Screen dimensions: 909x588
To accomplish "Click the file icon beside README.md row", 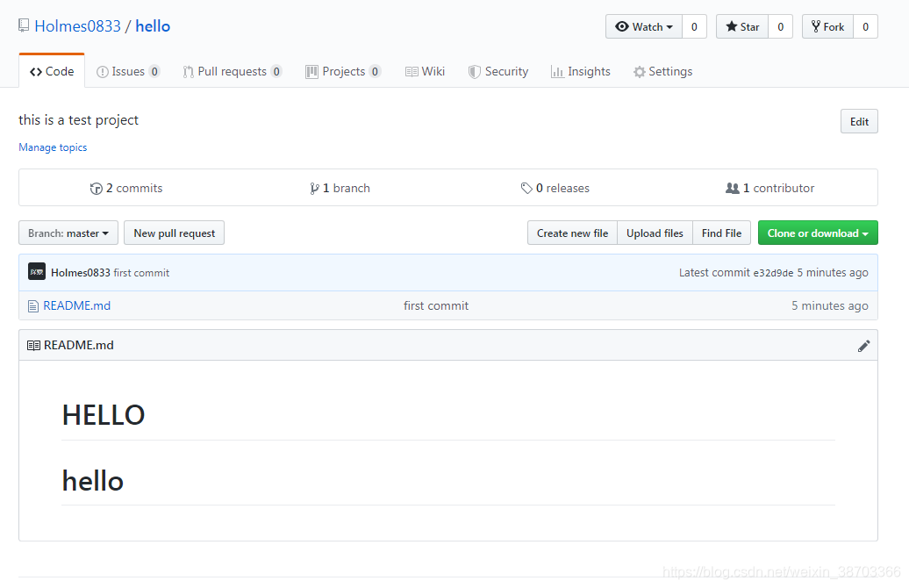I will (x=33, y=306).
